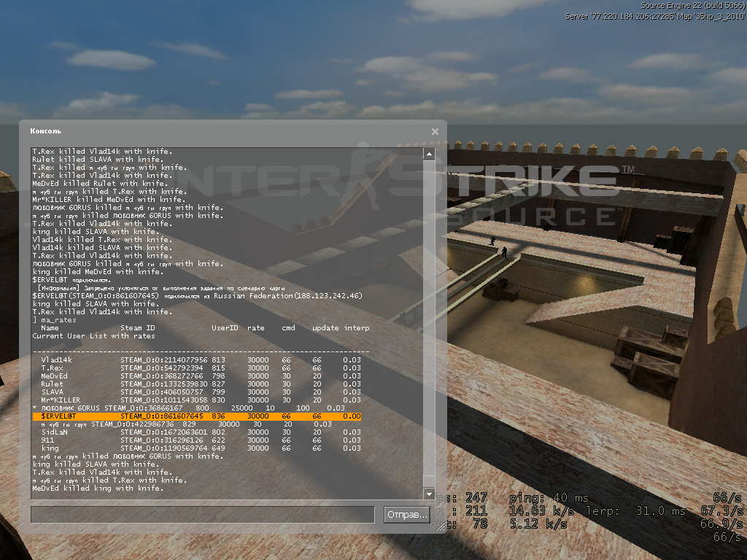The height and width of the screenshot is (560, 747).
Task: Click the Rulet row in rates list
Action: coord(201,384)
